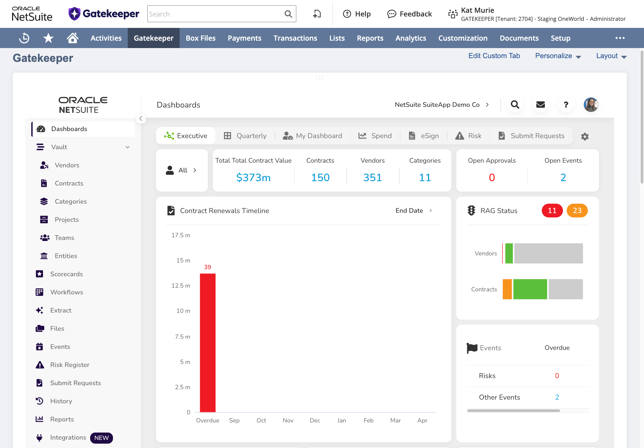
Task: Open Categories in the sidebar
Action: pos(70,201)
